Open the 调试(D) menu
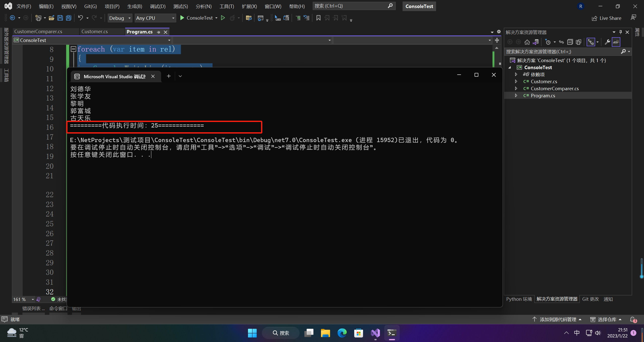Image resolution: width=644 pixels, height=342 pixels. click(158, 6)
